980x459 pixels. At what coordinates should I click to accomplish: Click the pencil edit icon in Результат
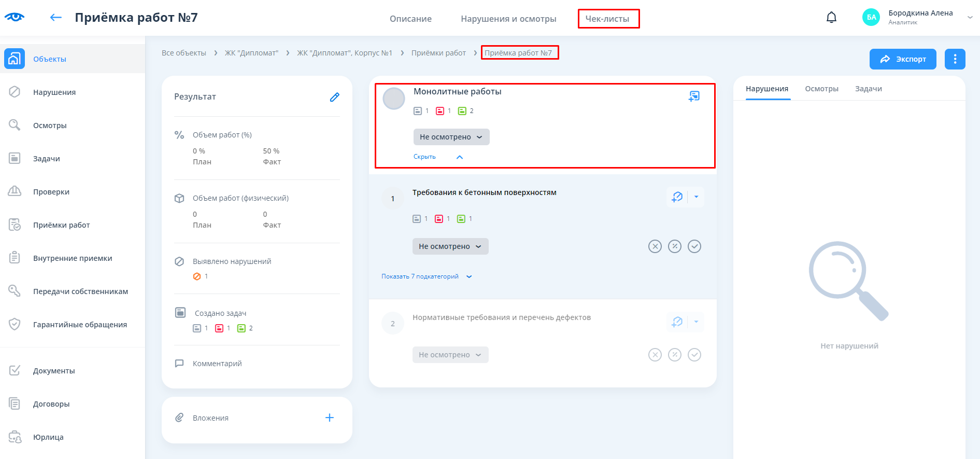point(334,97)
